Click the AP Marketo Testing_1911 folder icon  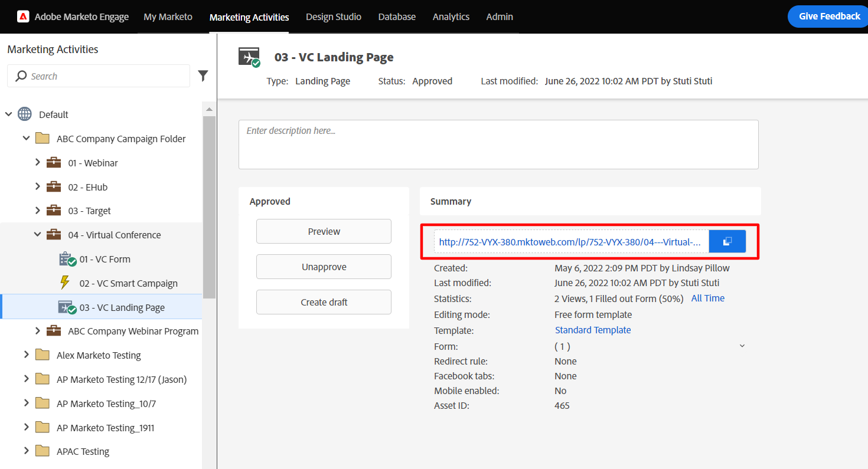42,427
